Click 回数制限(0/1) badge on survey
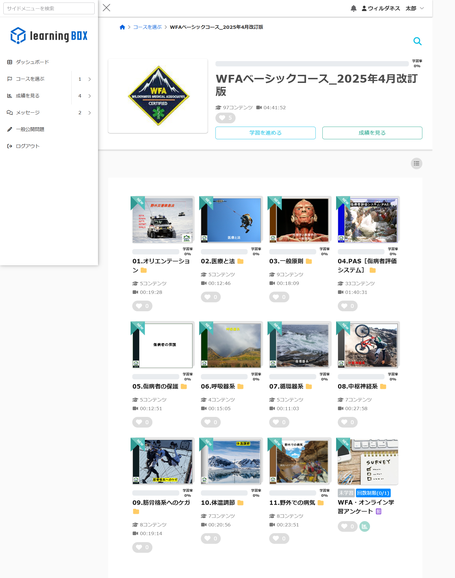The height and width of the screenshot is (578, 455). click(373, 493)
